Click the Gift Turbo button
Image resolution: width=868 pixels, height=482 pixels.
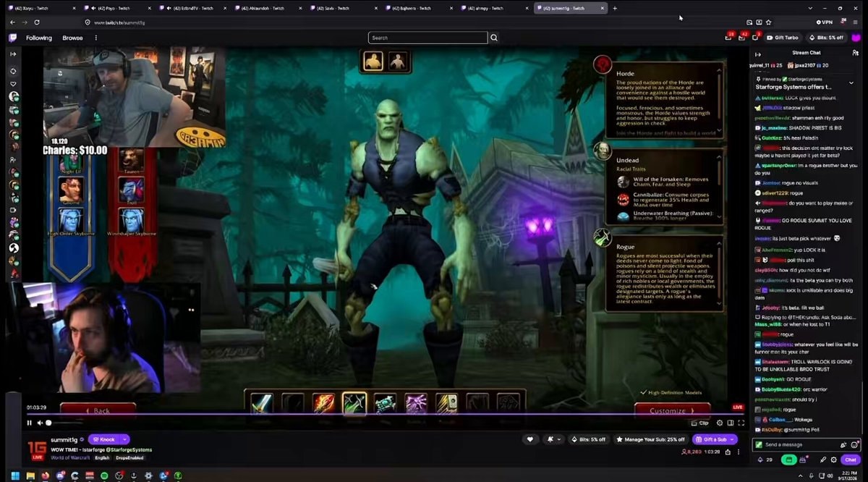(783, 38)
